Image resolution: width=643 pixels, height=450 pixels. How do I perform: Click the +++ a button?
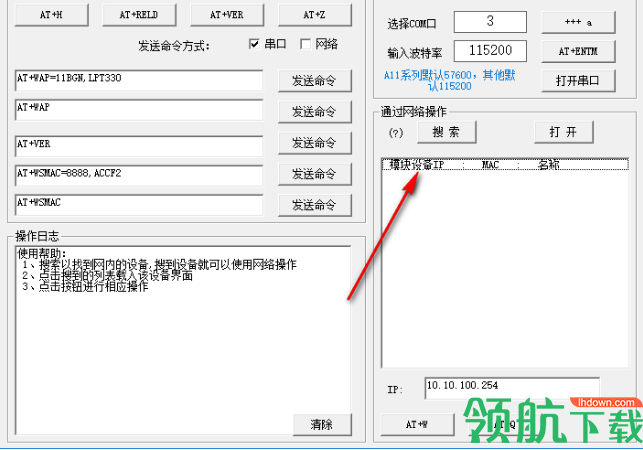pos(578,22)
